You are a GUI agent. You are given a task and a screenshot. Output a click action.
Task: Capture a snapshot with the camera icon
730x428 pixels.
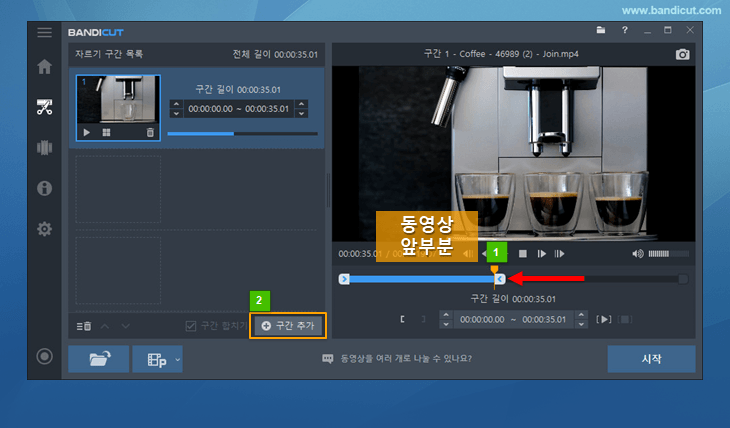point(683,54)
